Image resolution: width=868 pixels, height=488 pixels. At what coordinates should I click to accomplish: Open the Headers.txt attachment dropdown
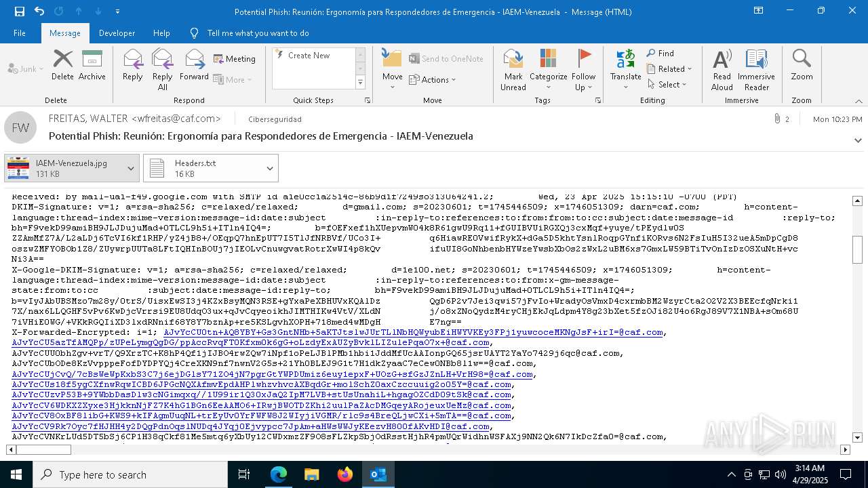pyautogui.click(x=270, y=168)
